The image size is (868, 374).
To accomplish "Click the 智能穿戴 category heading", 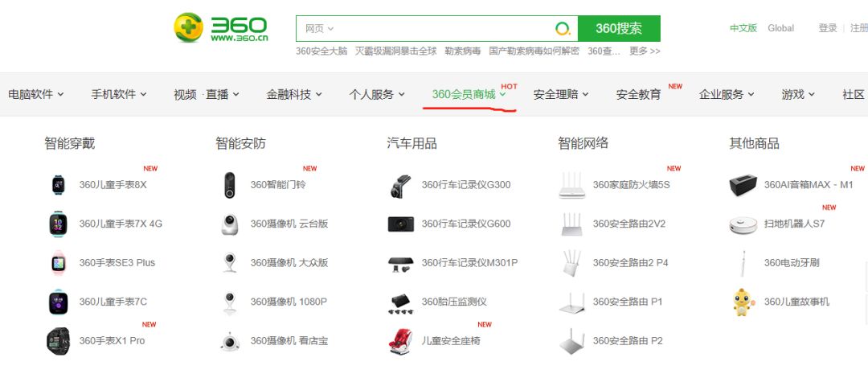I will pos(70,143).
